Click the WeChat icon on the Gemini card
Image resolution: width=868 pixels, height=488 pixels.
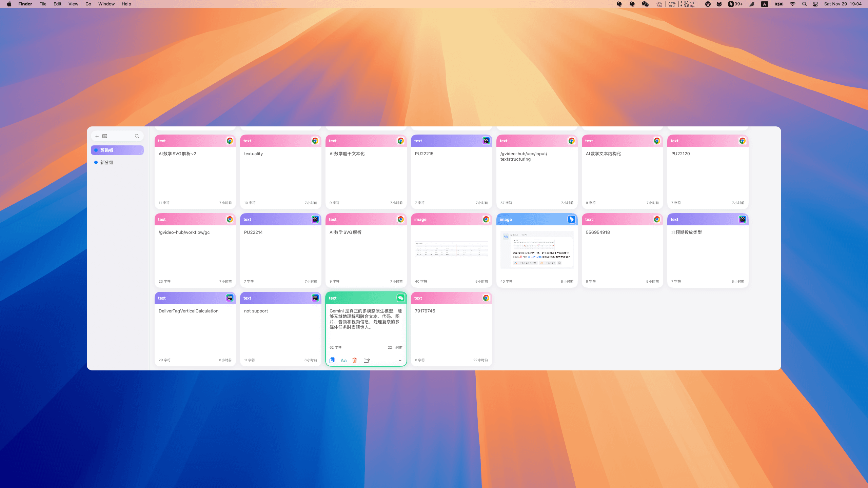400,298
